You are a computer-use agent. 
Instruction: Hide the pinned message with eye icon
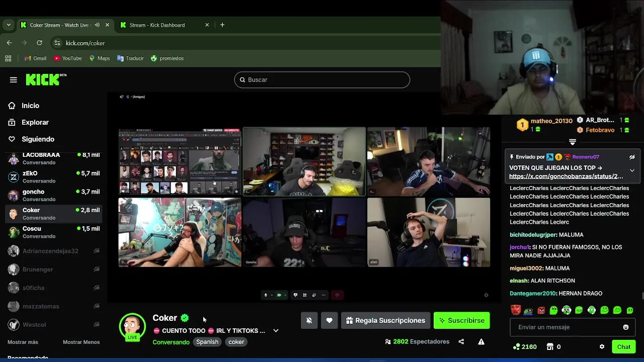pos(632,157)
